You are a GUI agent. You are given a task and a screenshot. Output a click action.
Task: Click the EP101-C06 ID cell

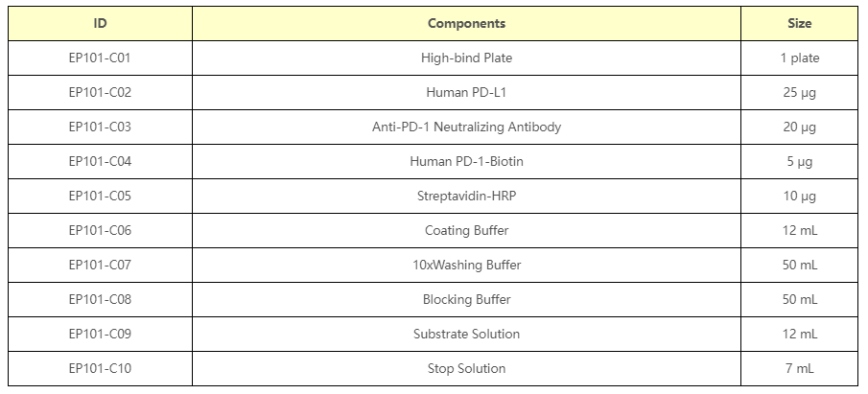point(100,230)
